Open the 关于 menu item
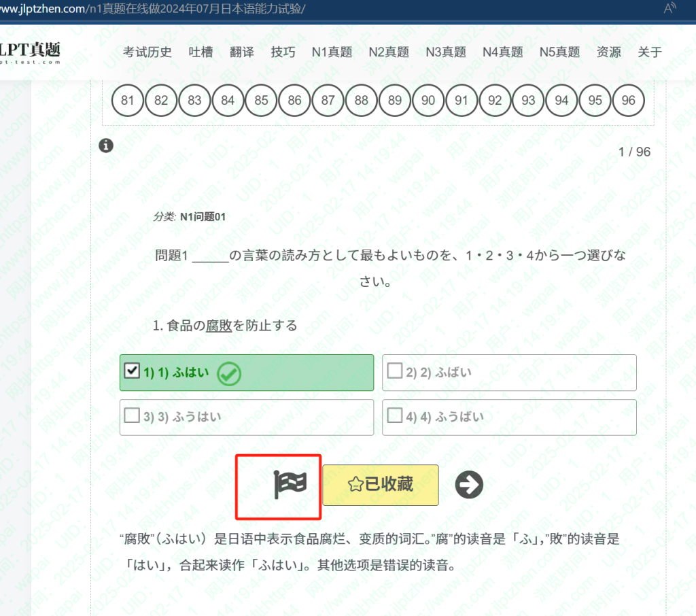The height and width of the screenshot is (616, 696). point(649,52)
